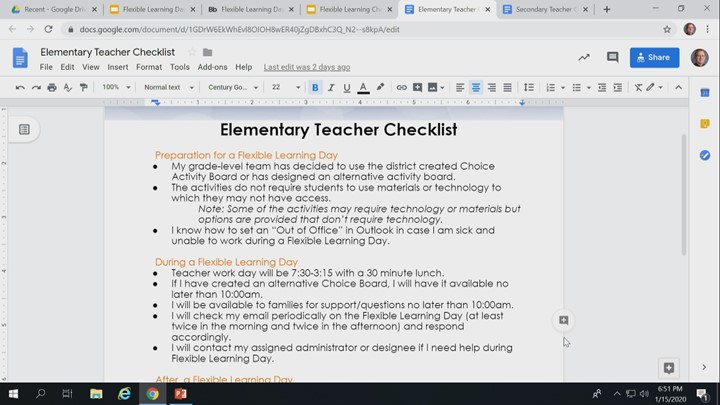Viewport: 720px width, 405px height.
Task: Hide the side panel with arrow
Action: coord(704,367)
